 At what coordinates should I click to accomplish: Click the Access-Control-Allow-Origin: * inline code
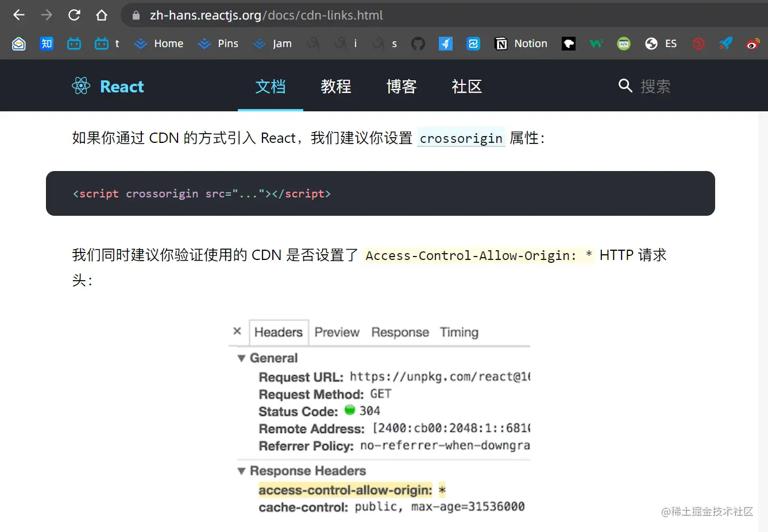pyautogui.click(x=479, y=255)
